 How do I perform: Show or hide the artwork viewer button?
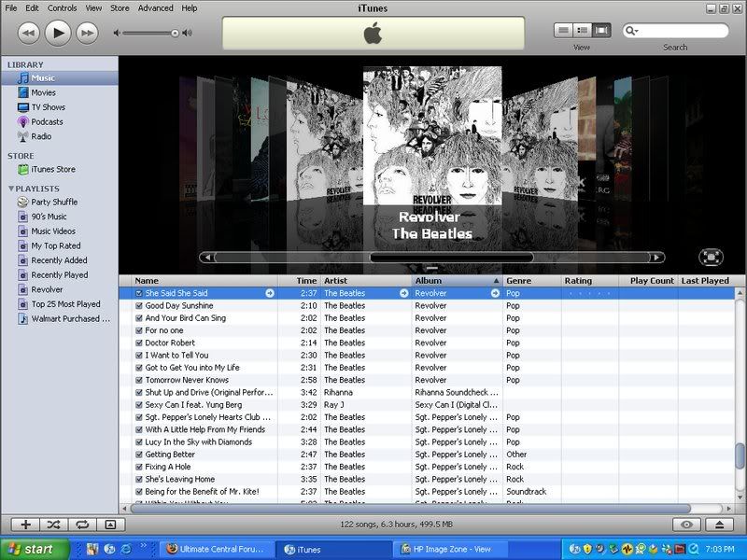point(110,525)
